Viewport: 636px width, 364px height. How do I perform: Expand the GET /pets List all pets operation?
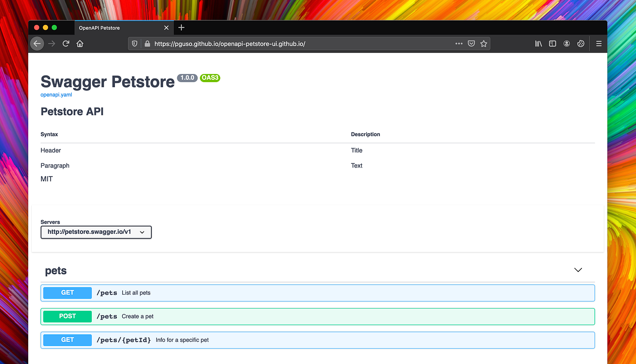tap(318, 293)
